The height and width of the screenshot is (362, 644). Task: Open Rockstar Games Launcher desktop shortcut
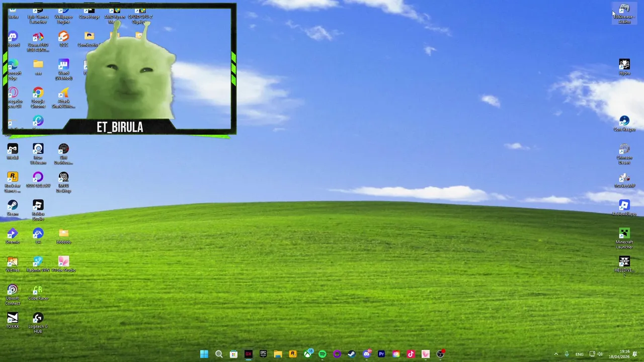[x=13, y=183]
